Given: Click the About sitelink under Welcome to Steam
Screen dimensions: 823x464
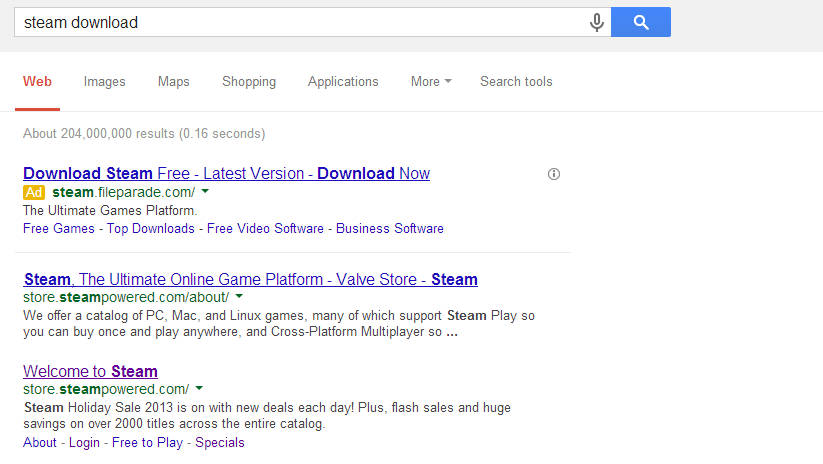Looking at the screenshot, I should pos(40,442).
